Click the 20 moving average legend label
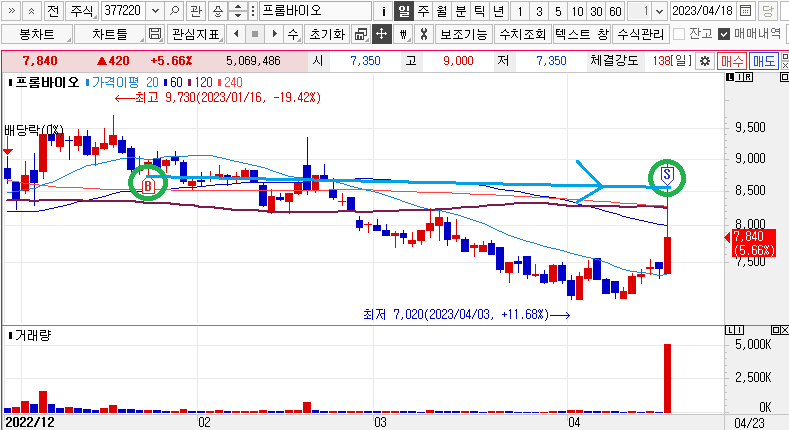This screenshot has height=430, width=789. (x=152, y=82)
